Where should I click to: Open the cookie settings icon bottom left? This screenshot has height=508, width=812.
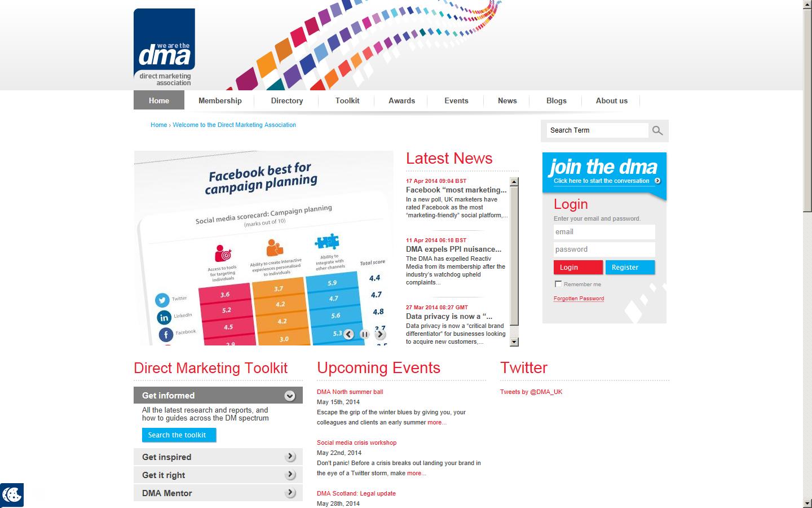tap(11, 495)
